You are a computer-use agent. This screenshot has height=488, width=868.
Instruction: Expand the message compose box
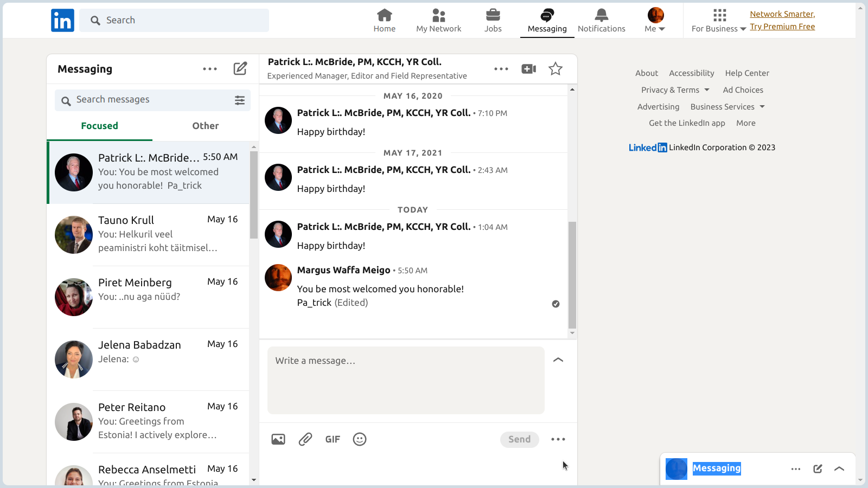pyautogui.click(x=558, y=359)
